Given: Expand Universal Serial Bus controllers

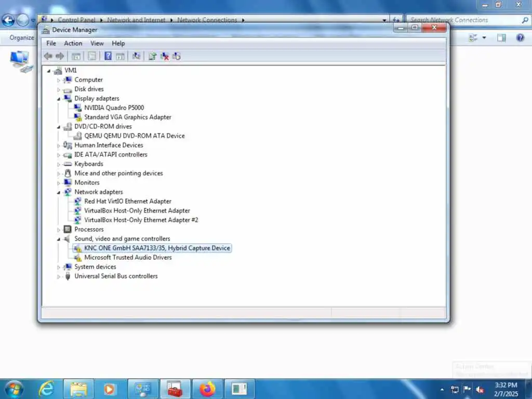Looking at the screenshot, I should coord(58,276).
